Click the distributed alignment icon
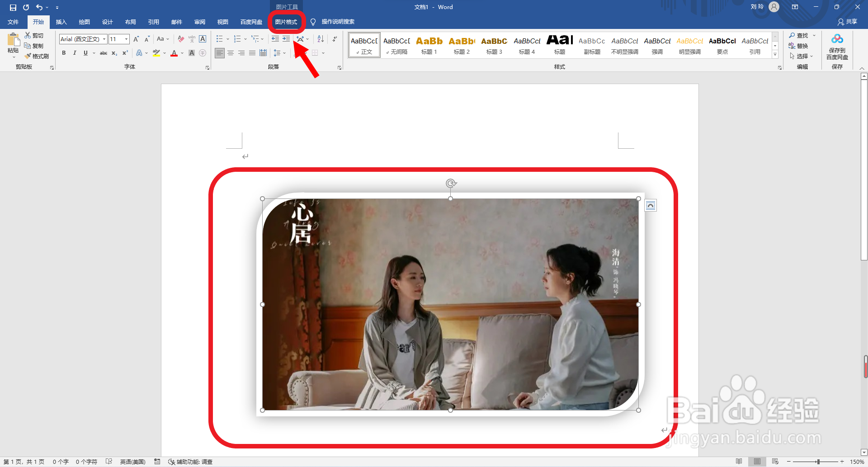Image resolution: width=868 pixels, height=467 pixels. pos(263,53)
